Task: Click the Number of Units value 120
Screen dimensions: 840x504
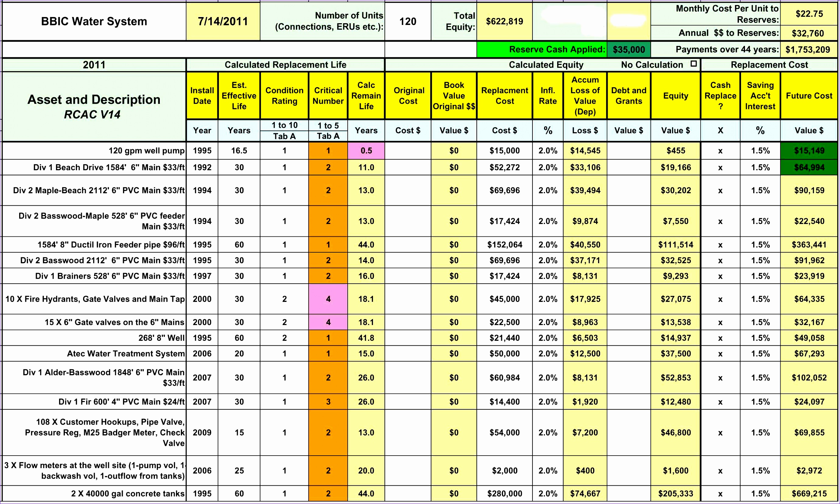Action: [x=408, y=21]
